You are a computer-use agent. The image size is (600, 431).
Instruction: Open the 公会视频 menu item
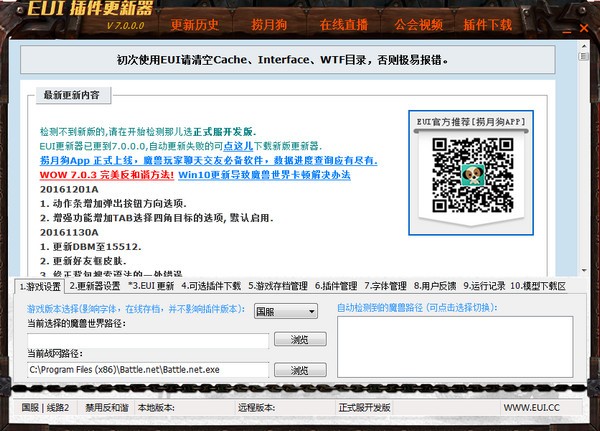point(419,25)
